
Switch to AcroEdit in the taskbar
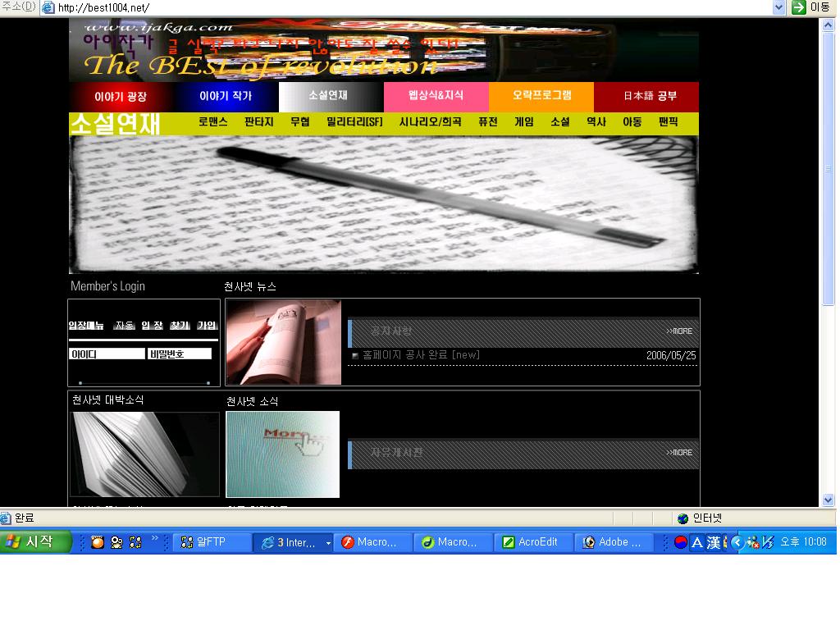tap(533, 542)
